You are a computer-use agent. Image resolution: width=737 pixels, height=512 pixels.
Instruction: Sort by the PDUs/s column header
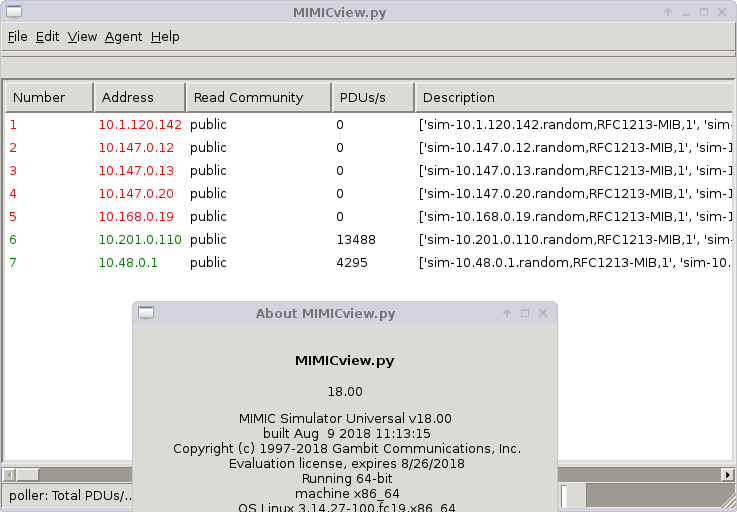(373, 97)
